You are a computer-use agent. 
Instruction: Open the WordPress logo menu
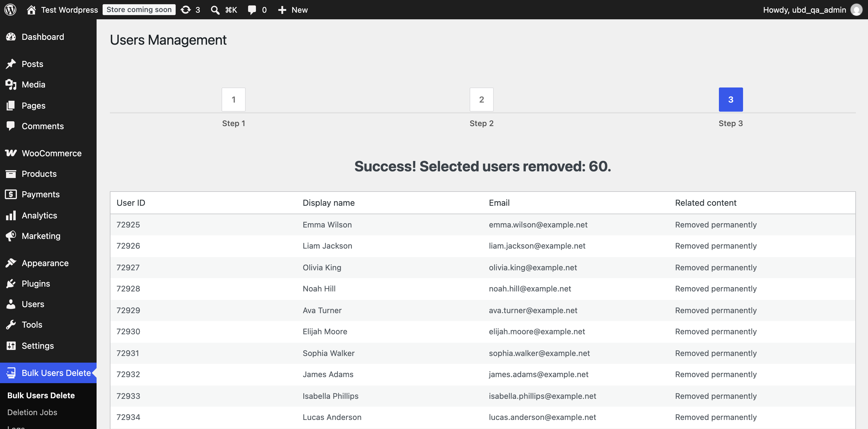10,10
